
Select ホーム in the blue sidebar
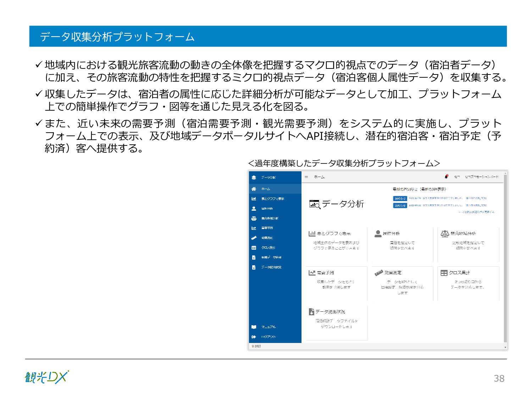pos(275,189)
